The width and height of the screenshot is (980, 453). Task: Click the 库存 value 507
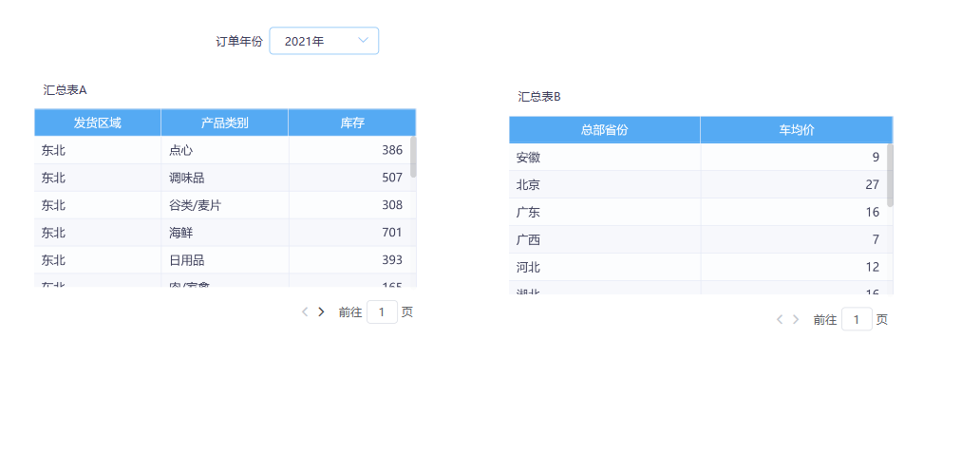pos(392,178)
